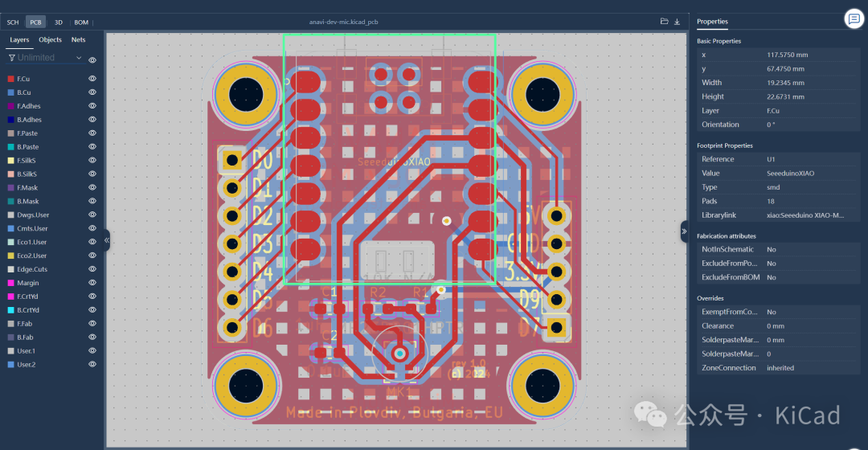Screen dimensions: 868x450
Task: Open the 3D view tab
Action: pyautogui.click(x=58, y=22)
